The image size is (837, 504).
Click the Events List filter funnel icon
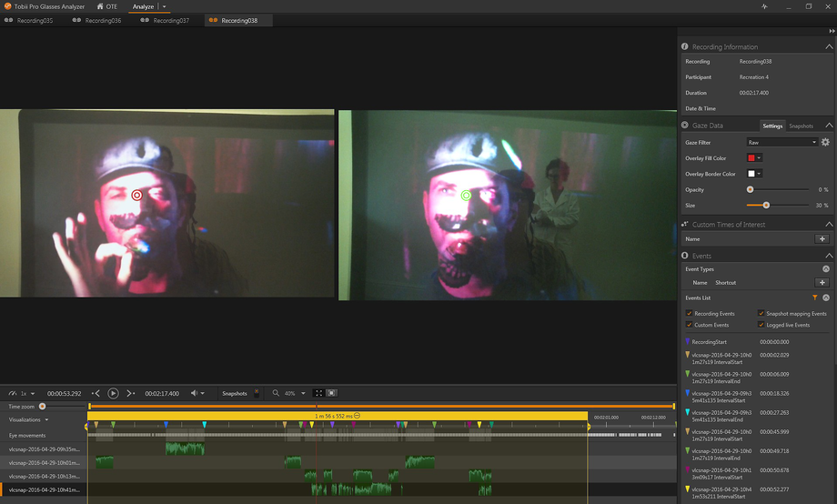click(x=814, y=297)
